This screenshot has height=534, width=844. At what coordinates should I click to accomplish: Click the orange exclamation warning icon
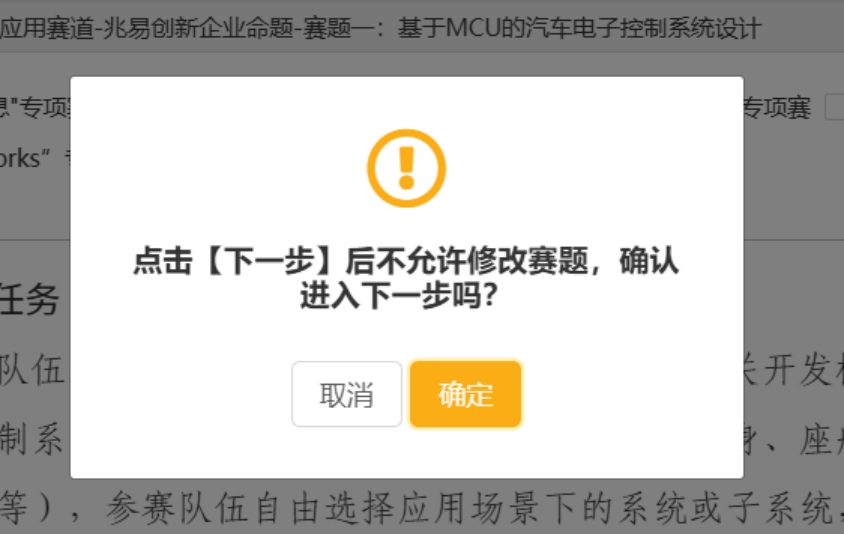click(x=406, y=168)
